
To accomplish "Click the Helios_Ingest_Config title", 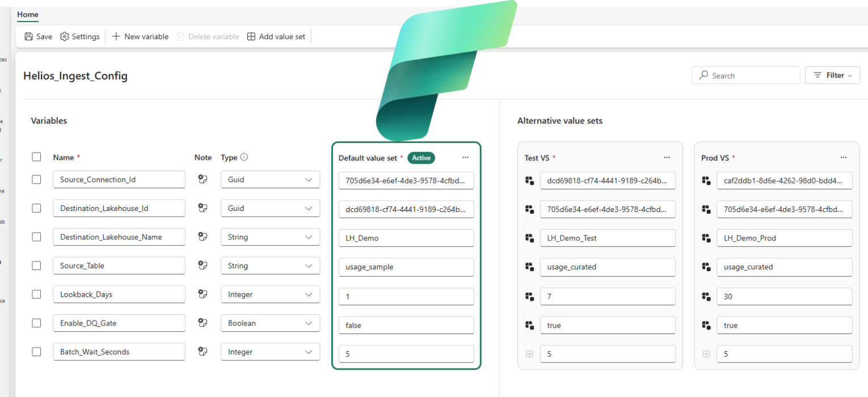I will pos(75,75).
